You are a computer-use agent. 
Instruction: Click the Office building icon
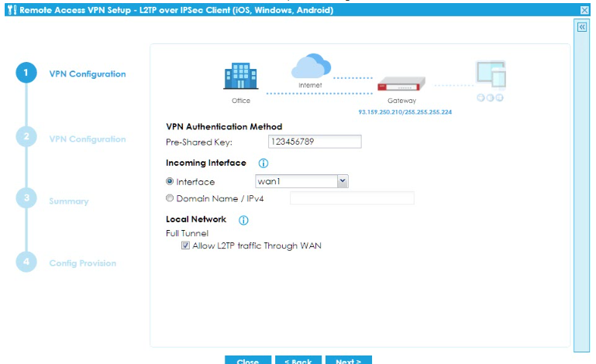coord(240,77)
